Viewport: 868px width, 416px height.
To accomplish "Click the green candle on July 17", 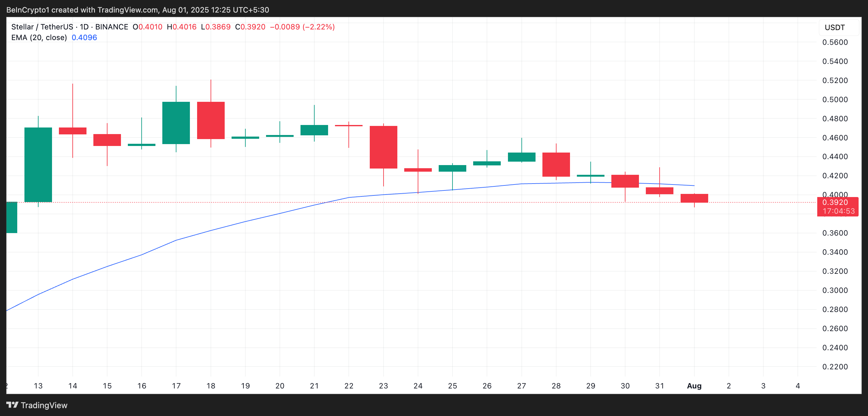I will point(176,122).
